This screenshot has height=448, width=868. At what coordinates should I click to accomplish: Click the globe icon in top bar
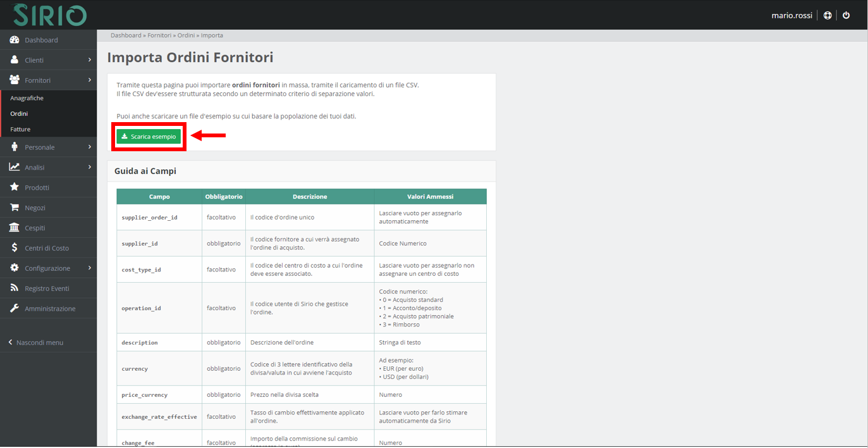(828, 15)
